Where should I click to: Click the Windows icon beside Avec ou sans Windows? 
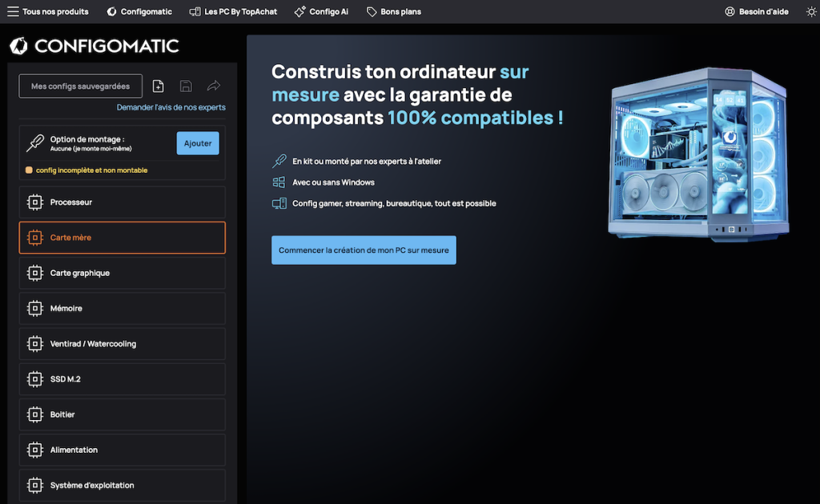[279, 182]
